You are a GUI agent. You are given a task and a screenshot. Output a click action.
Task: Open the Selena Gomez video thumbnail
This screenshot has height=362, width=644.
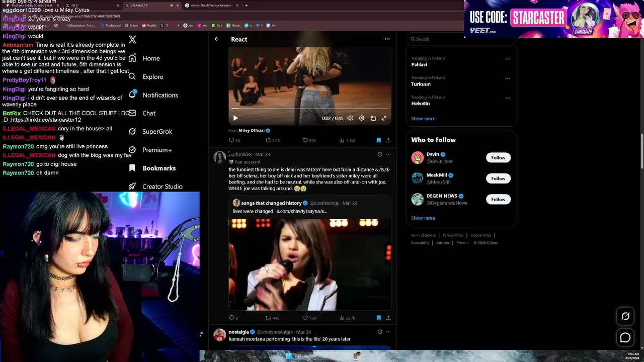(x=310, y=264)
